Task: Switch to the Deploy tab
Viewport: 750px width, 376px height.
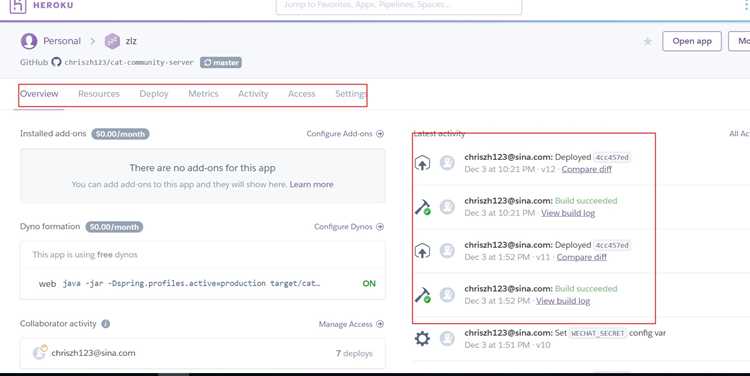Action: 154,94
